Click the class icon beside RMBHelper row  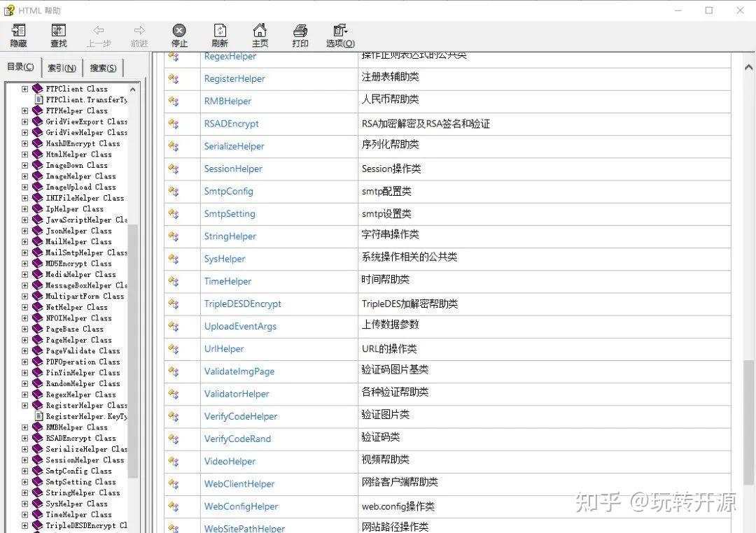pos(174,101)
